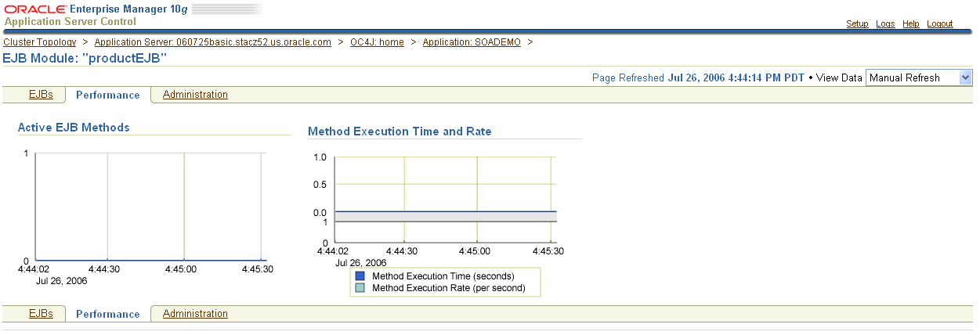This screenshot has height=335, width=980.
Task: Navigate to OC4J: home breadcrumb
Action: click(377, 42)
